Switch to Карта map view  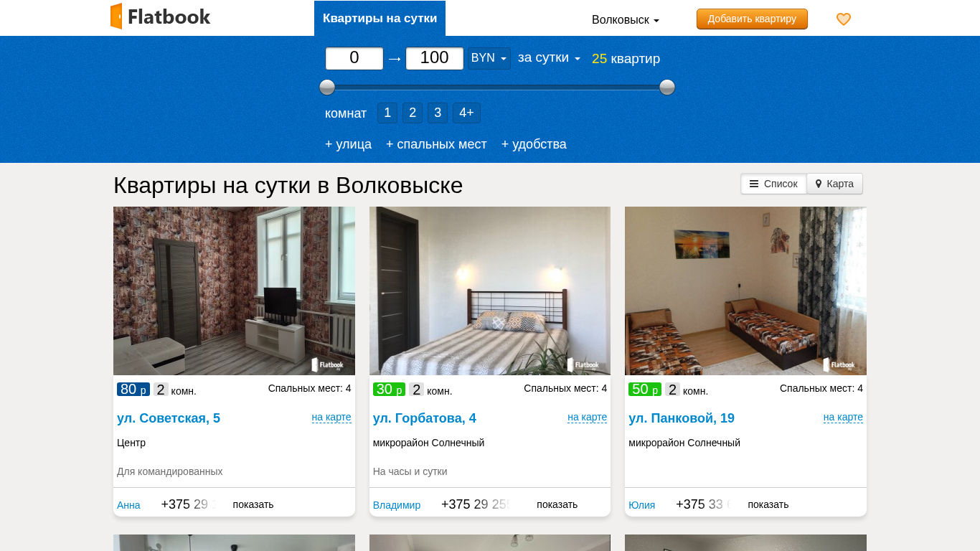[x=835, y=184]
